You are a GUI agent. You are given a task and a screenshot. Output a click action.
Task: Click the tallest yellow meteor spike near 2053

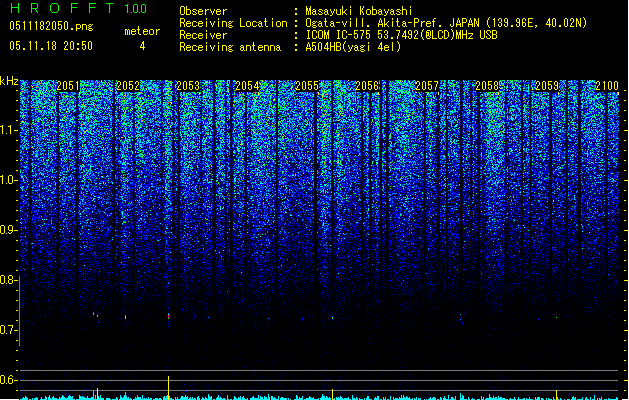click(168, 388)
